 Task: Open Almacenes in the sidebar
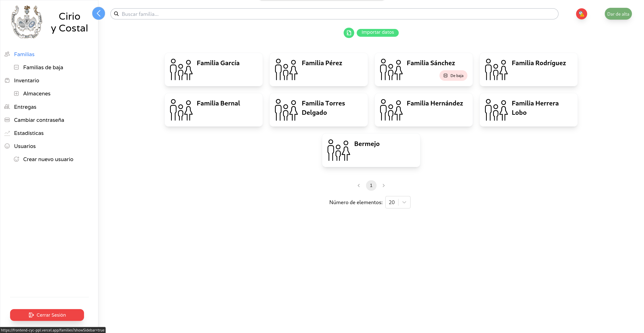(x=37, y=94)
